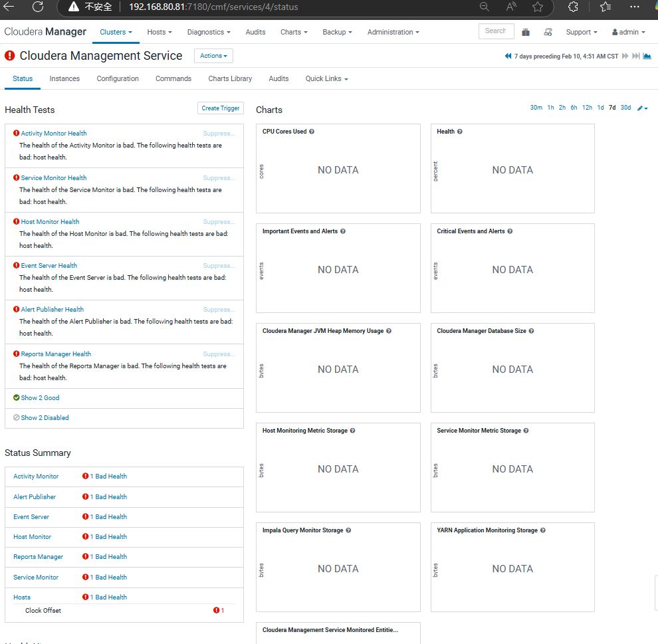
Task: Click help icon on YARN Application Monitoring Storage
Action: coord(542,530)
